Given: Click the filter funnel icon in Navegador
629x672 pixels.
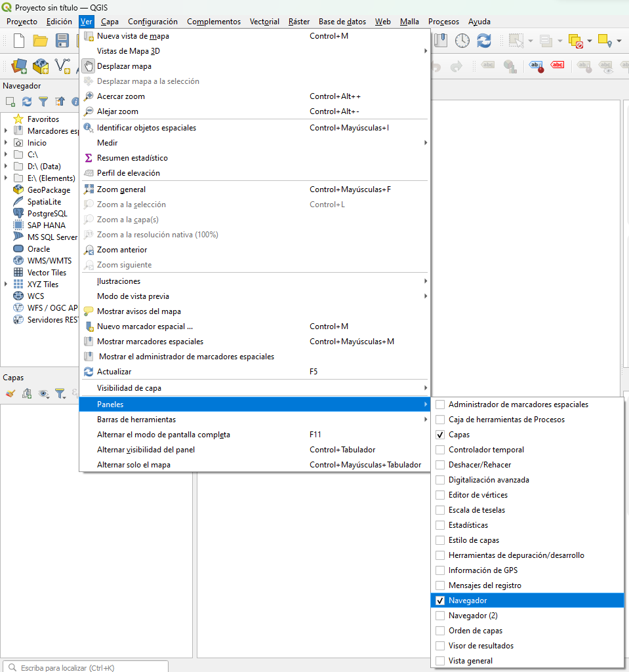Looking at the screenshot, I should pos(43,102).
